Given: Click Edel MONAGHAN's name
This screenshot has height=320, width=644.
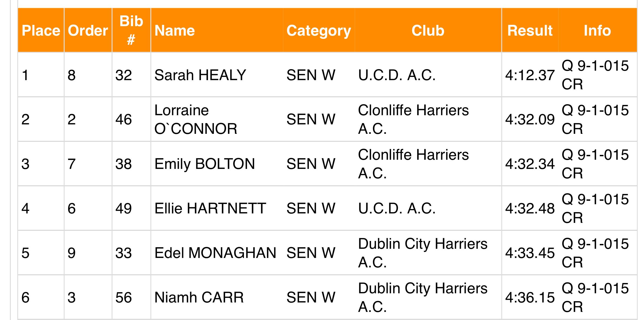Looking at the screenshot, I should [x=215, y=253].
